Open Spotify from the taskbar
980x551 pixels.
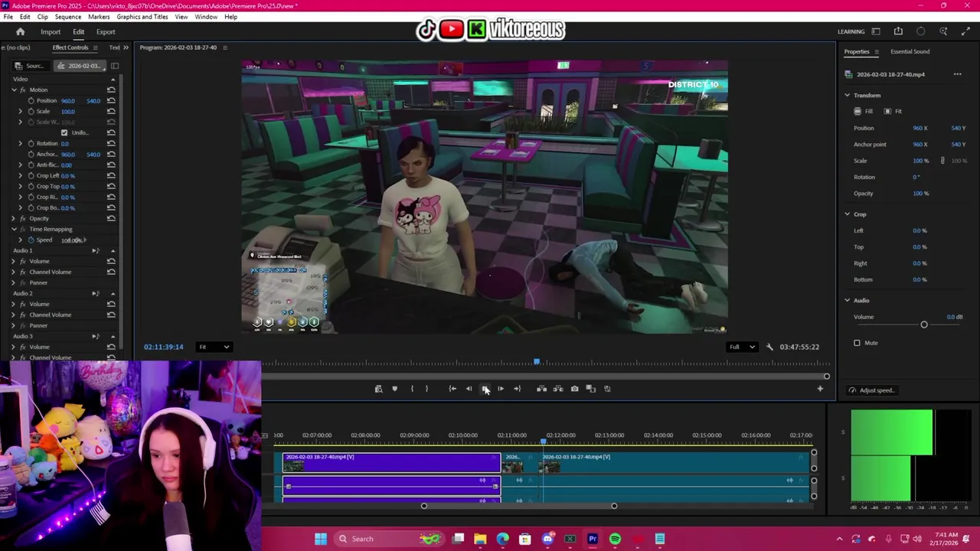point(615,539)
